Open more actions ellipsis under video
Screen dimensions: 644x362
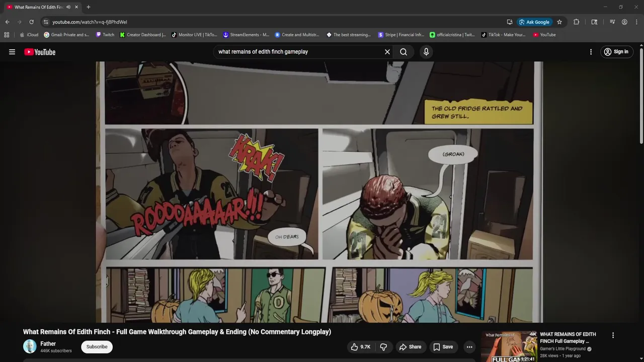click(469, 347)
